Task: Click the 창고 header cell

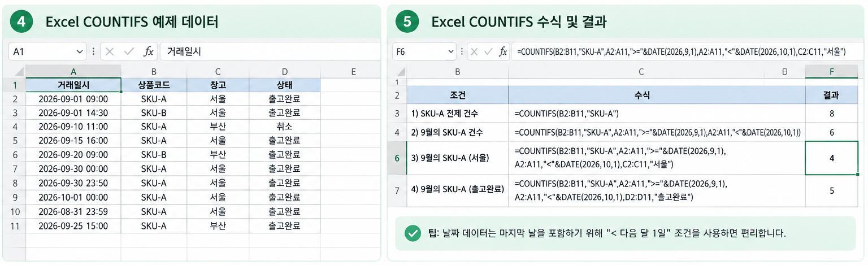Action: pos(218,85)
